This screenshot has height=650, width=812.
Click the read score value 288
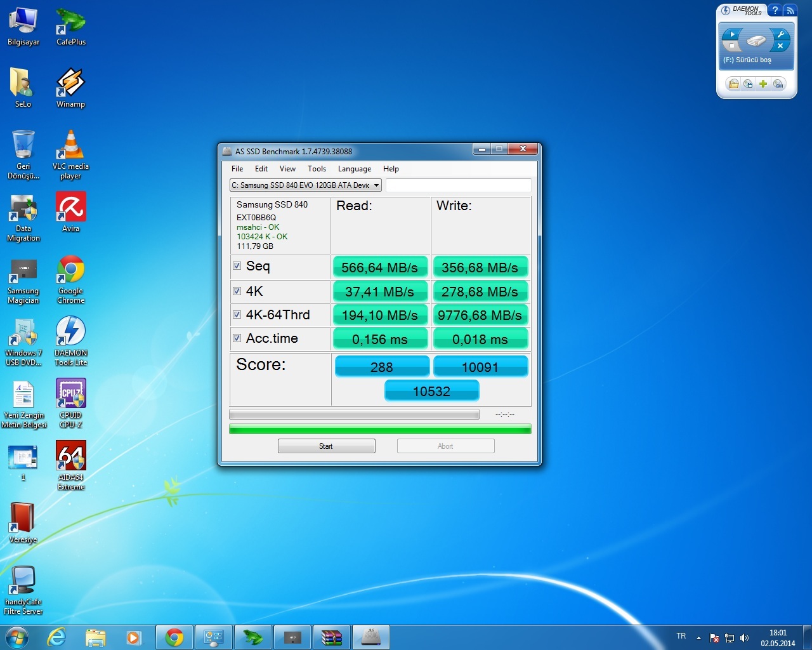[x=382, y=367]
